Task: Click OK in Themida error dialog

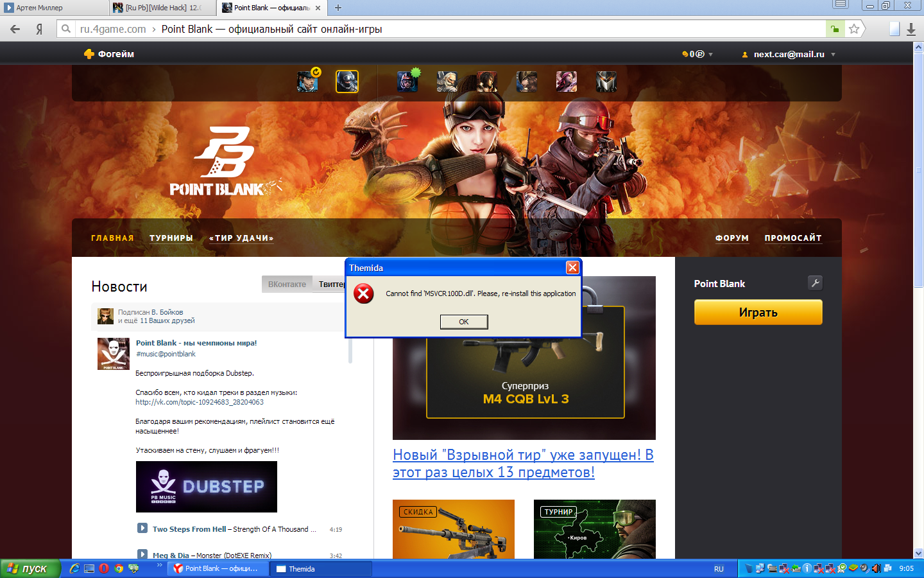Action: tap(464, 322)
